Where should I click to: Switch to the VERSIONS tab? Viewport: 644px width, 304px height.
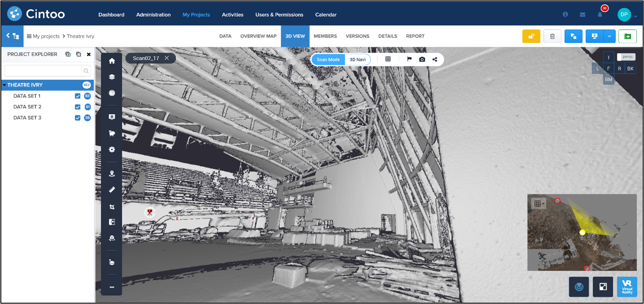pos(357,36)
